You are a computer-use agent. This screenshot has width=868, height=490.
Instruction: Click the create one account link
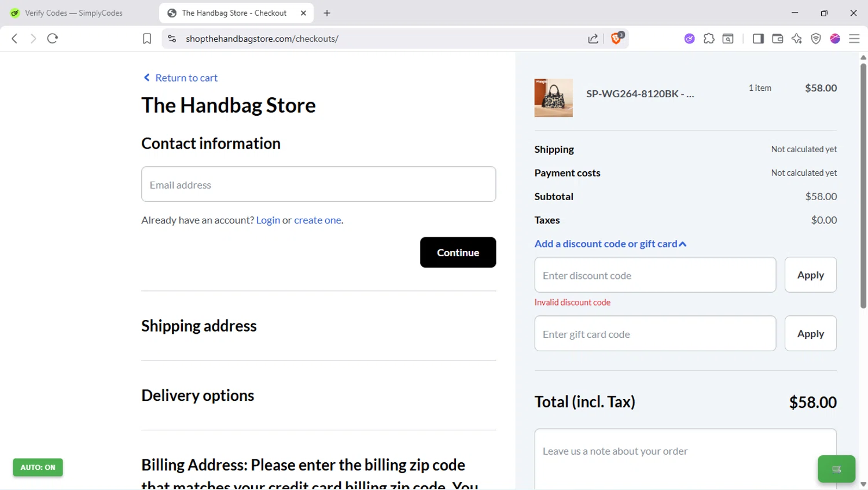[318, 220]
